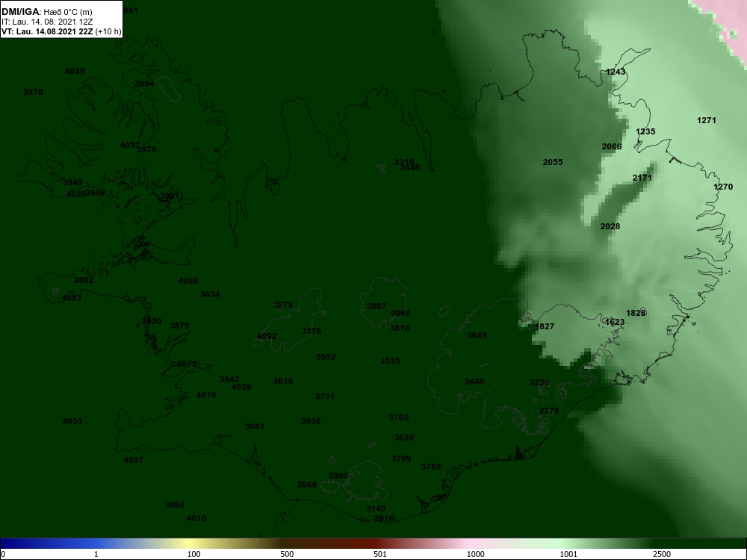Click the map value 1235
The height and width of the screenshot is (560, 747).
pyautogui.click(x=646, y=131)
